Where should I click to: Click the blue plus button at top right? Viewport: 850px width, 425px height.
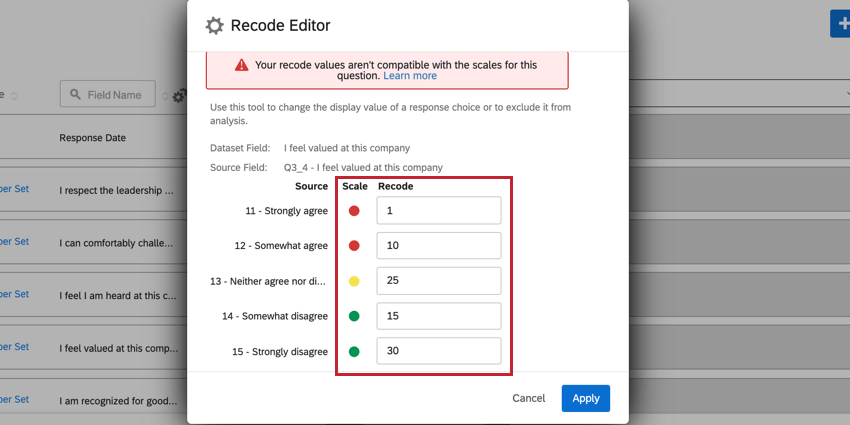[x=840, y=23]
